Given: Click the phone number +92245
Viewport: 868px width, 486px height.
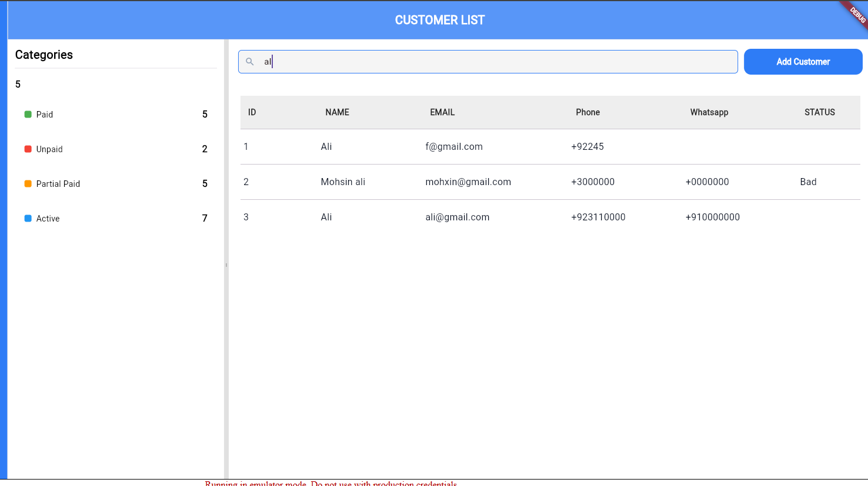Looking at the screenshot, I should tap(587, 147).
